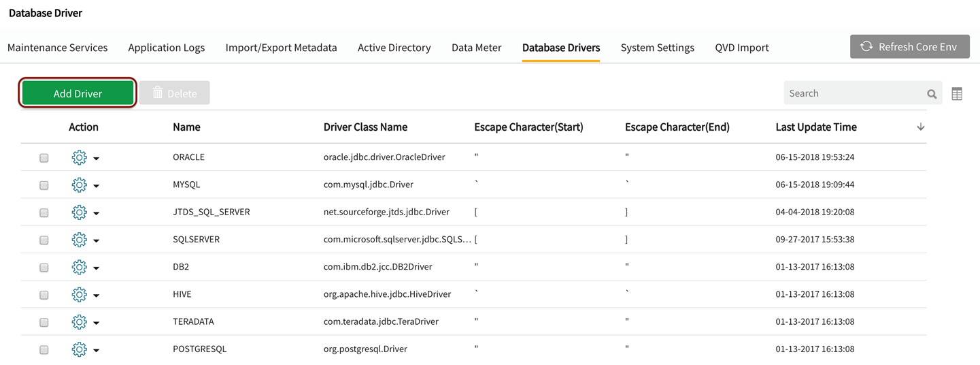The image size is (980, 365).
Task: Click the Delete button
Action: pyautogui.click(x=175, y=93)
